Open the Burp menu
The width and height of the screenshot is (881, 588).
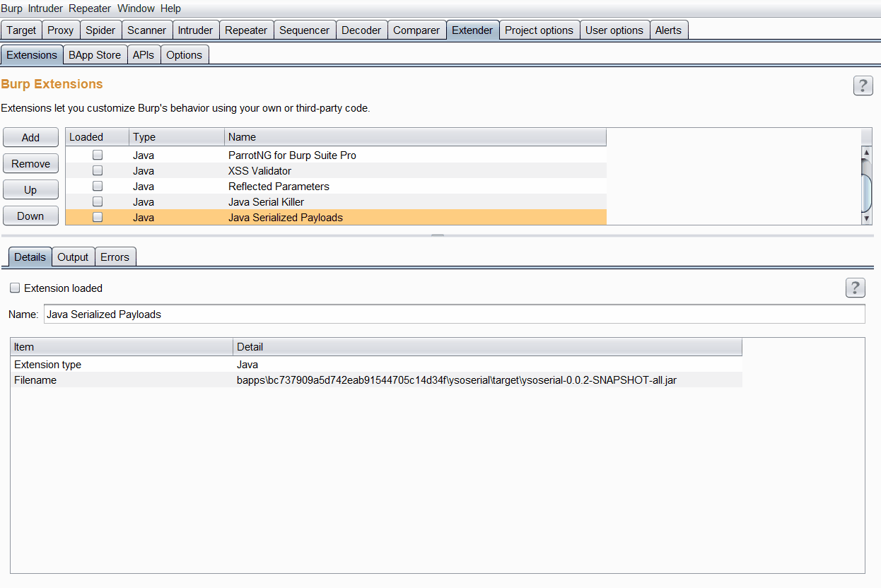(12, 8)
